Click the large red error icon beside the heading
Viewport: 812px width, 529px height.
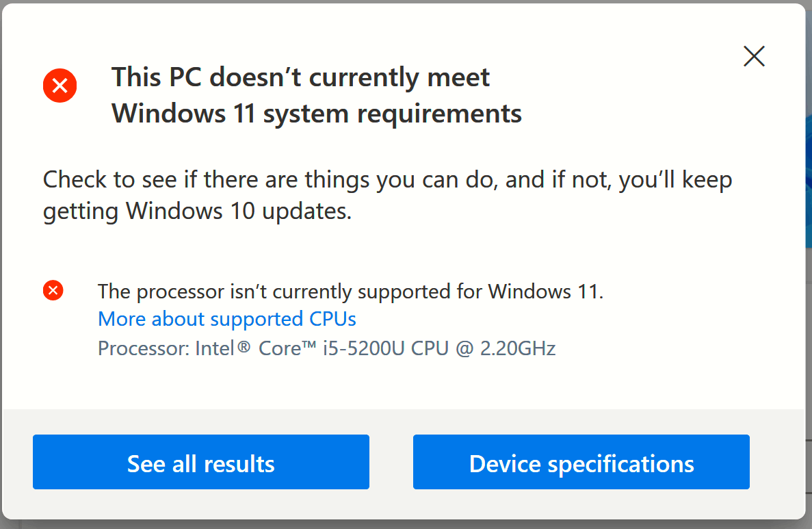60,86
